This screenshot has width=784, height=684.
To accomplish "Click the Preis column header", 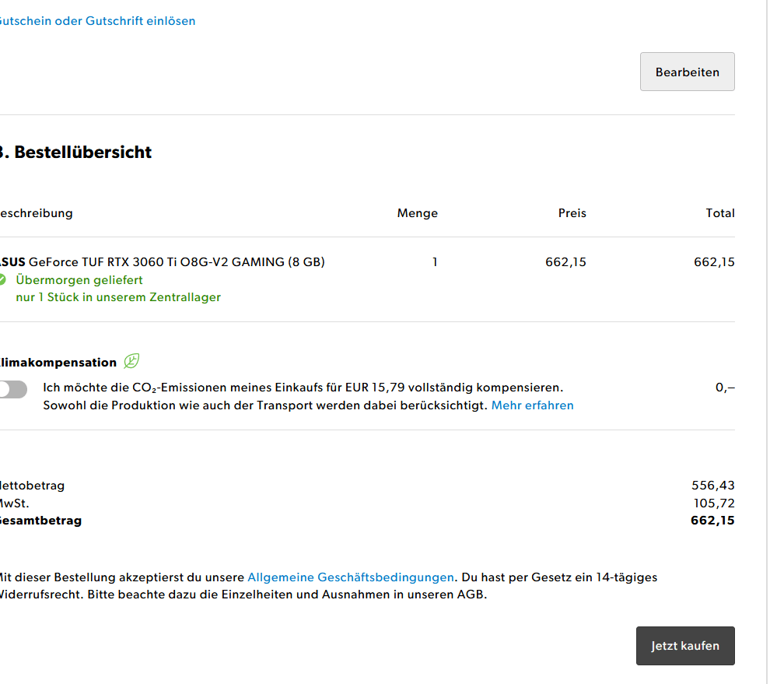I will [x=572, y=213].
